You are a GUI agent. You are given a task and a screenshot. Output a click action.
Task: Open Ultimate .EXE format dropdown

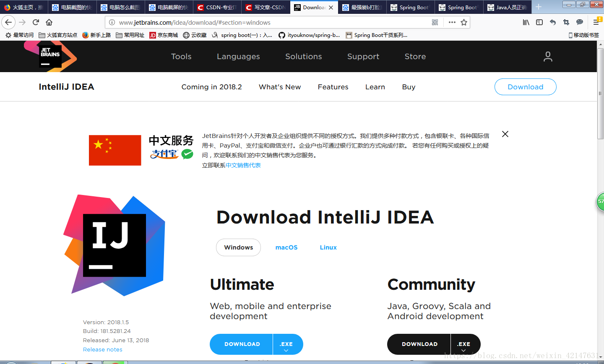coord(287,344)
